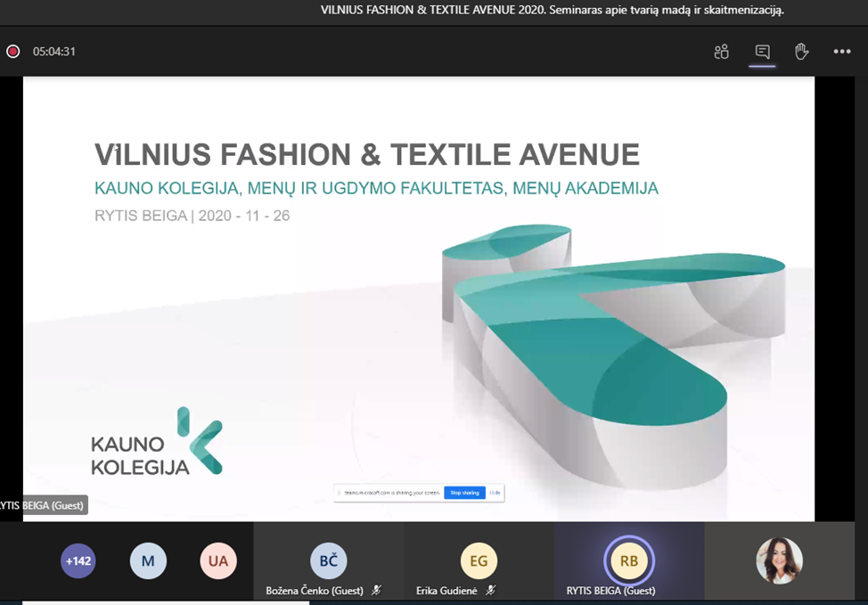Screen dimensions: 868x605
Task: Click the participant photo avatar tile
Action: [x=780, y=561]
